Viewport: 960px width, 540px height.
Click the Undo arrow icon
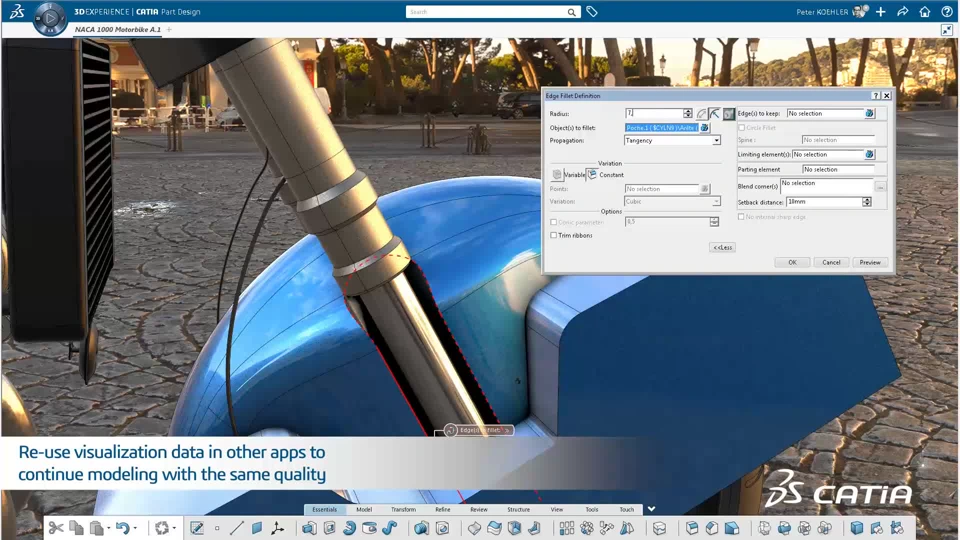pos(122,528)
